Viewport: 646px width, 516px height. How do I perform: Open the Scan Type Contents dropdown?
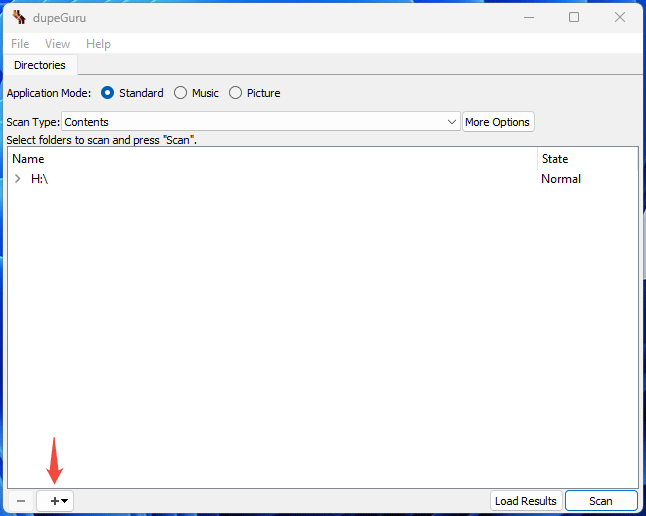[261, 122]
